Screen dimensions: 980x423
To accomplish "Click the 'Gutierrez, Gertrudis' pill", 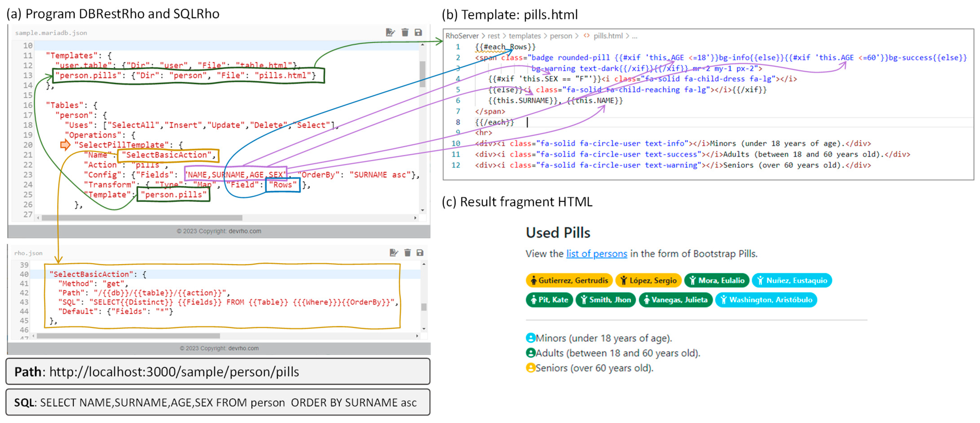I will pos(569,281).
